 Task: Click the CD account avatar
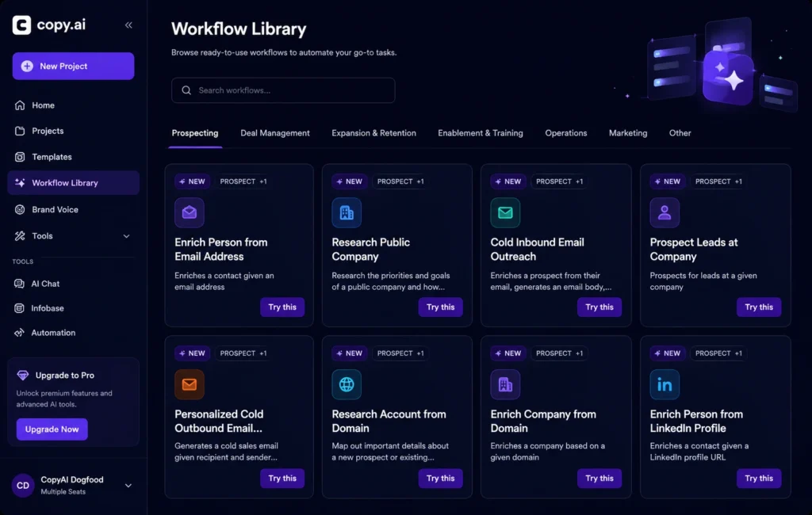click(x=23, y=486)
